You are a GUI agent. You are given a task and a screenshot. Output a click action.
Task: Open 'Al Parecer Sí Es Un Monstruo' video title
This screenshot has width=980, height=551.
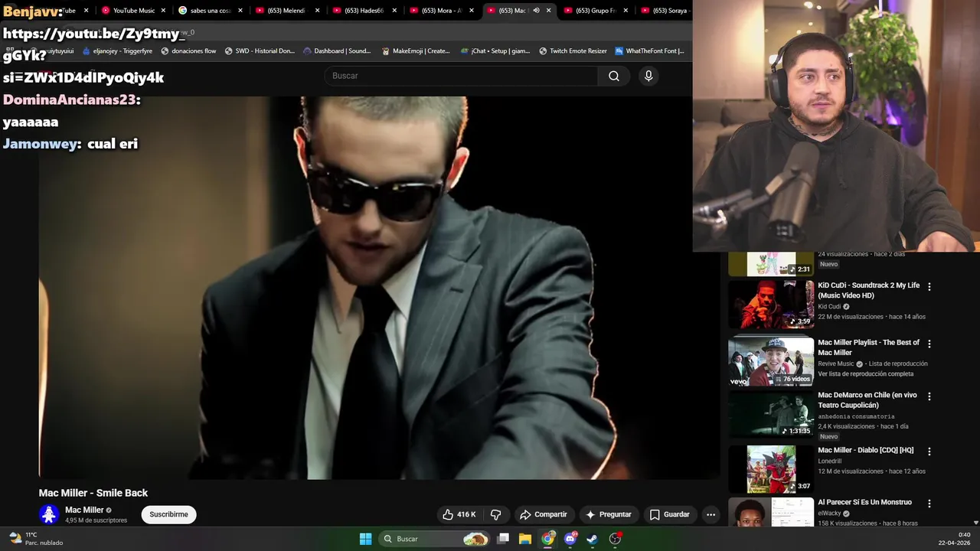coord(864,502)
